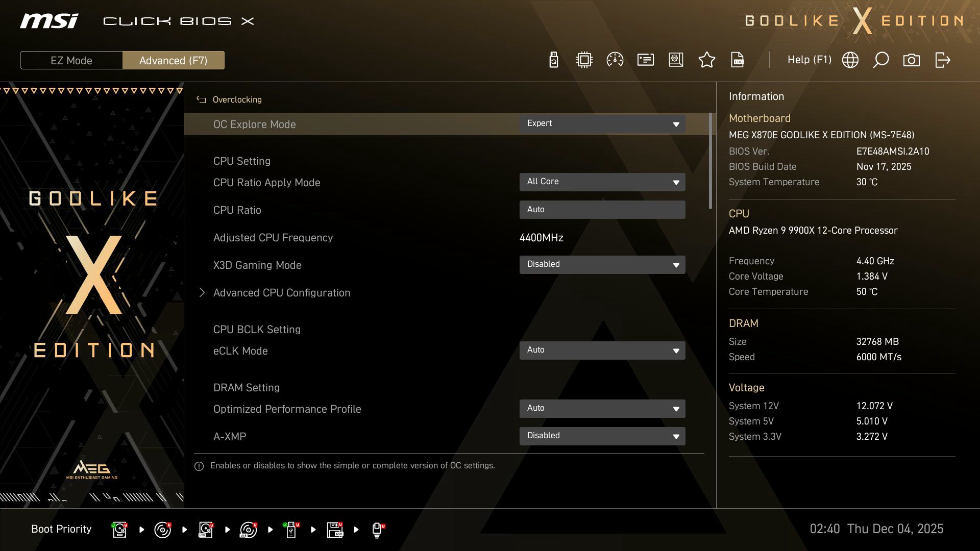
Task: Open the eCLK Mode dropdown
Action: 602,350
